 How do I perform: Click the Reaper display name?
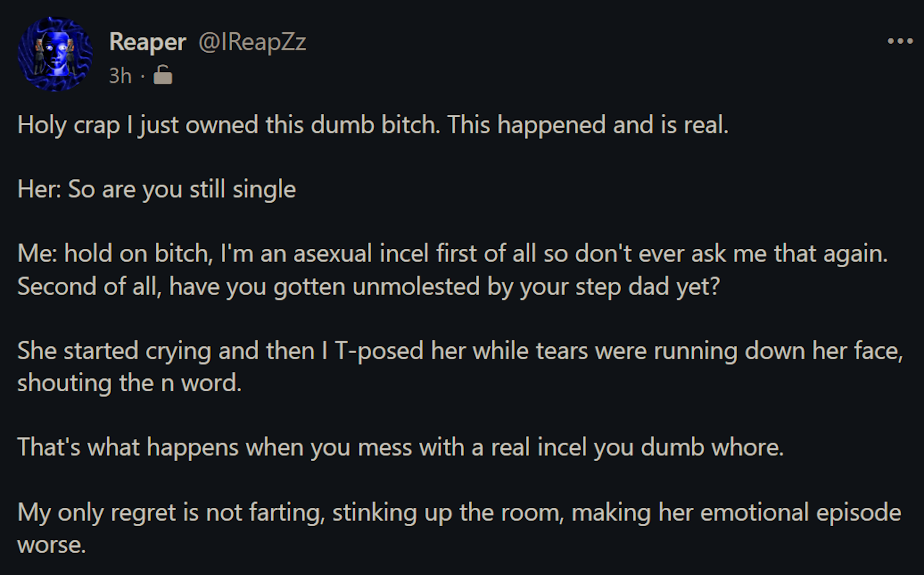pos(147,42)
